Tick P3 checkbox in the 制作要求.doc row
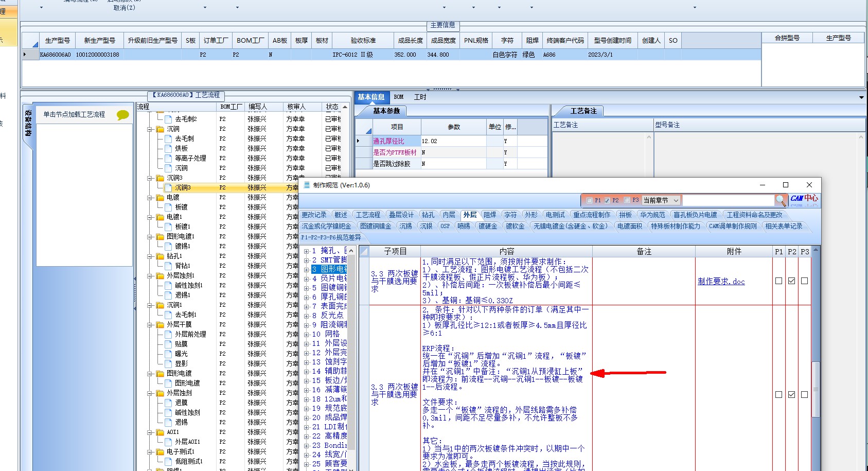This screenshot has height=471, width=868. click(x=804, y=281)
